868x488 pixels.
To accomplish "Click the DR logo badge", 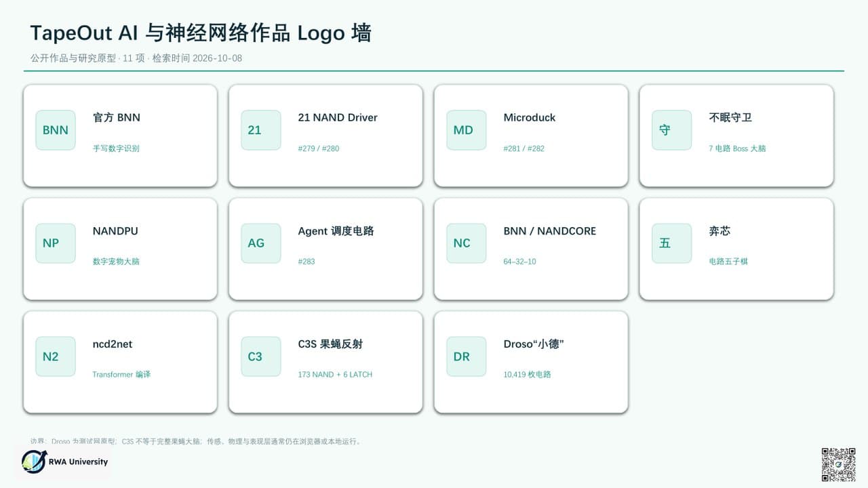I will pos(467,357).
